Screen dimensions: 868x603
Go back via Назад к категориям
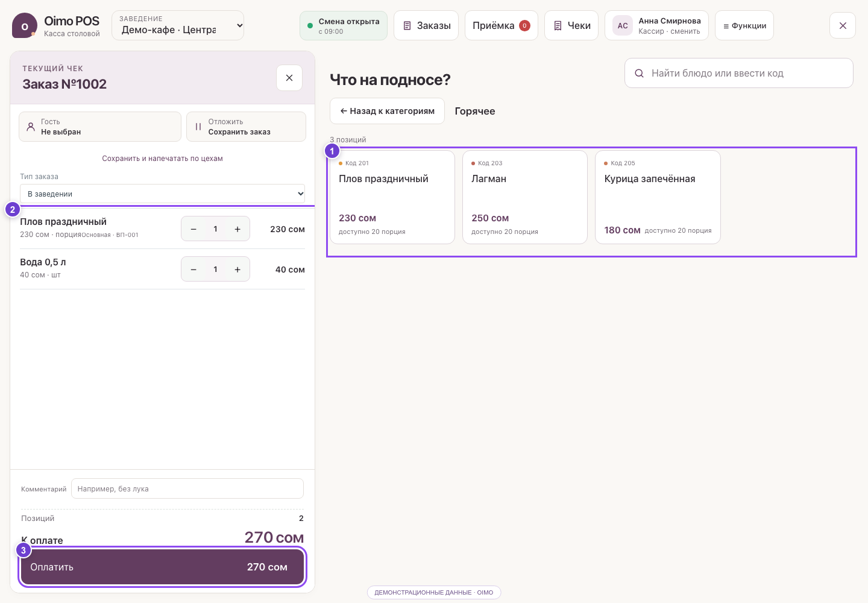coord(387,111)
